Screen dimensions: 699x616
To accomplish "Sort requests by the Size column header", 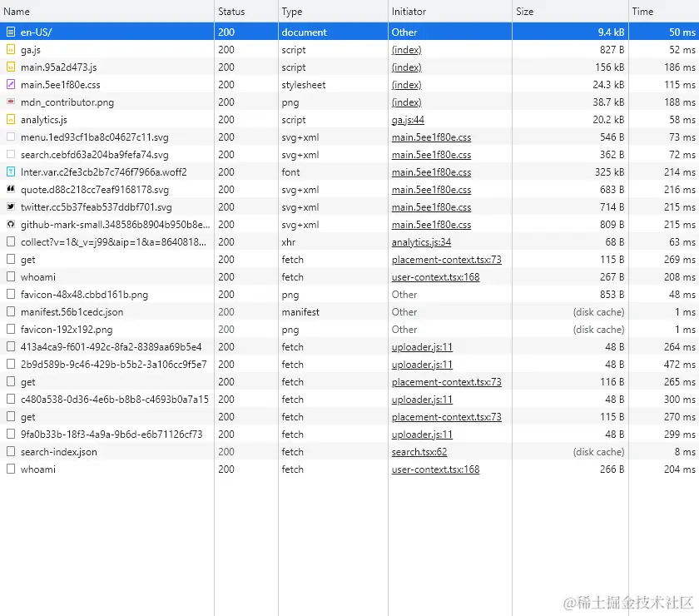I will click(x=570, y=11).
